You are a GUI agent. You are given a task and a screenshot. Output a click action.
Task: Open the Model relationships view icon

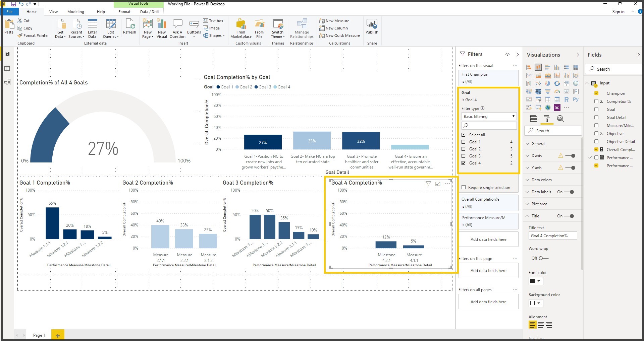7,82
